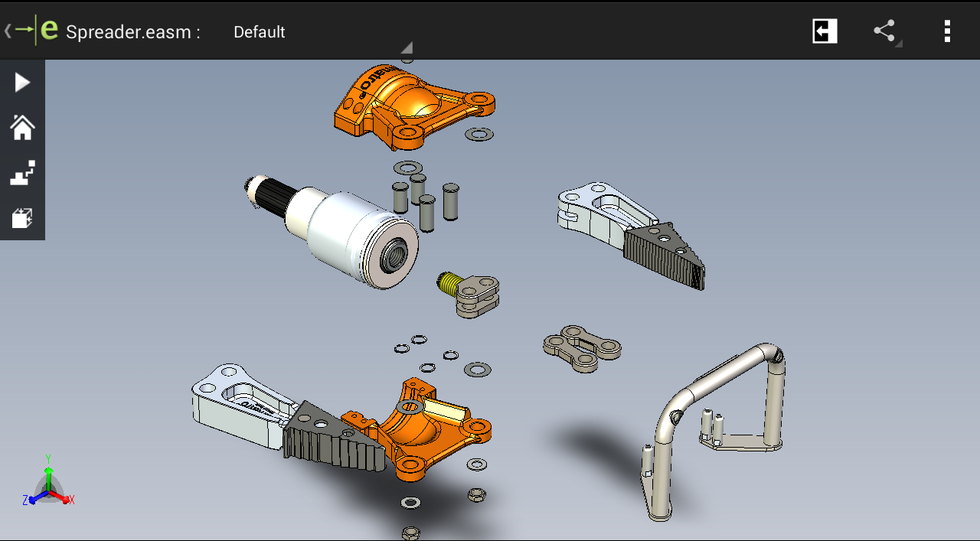Click the boxed back-arrow toolbar icon
This screenshot has height=541, width=980.
click(x=824, y=31)
